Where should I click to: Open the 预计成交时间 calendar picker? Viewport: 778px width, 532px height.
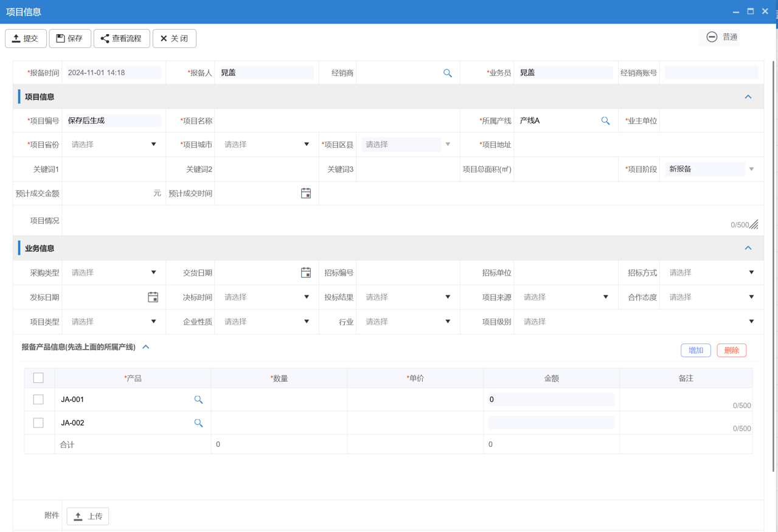point(306,193)
